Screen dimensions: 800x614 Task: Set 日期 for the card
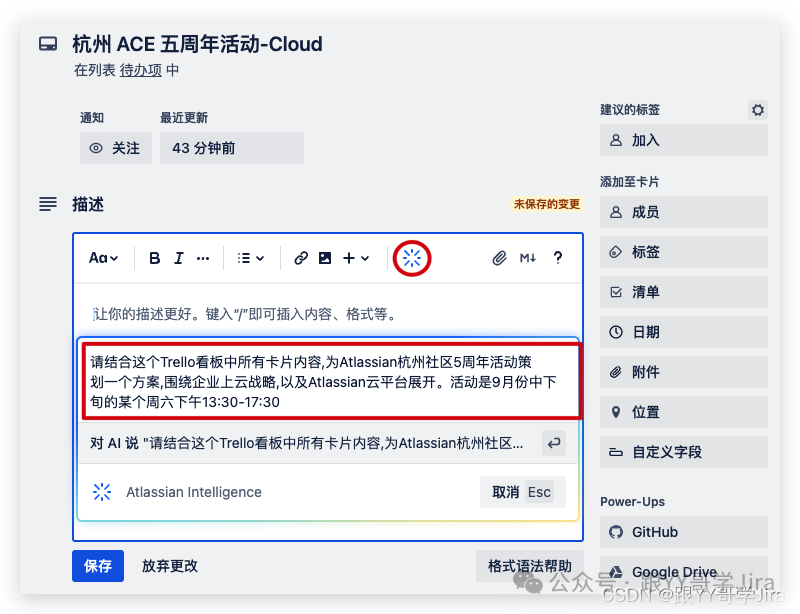tap(684, 332)
